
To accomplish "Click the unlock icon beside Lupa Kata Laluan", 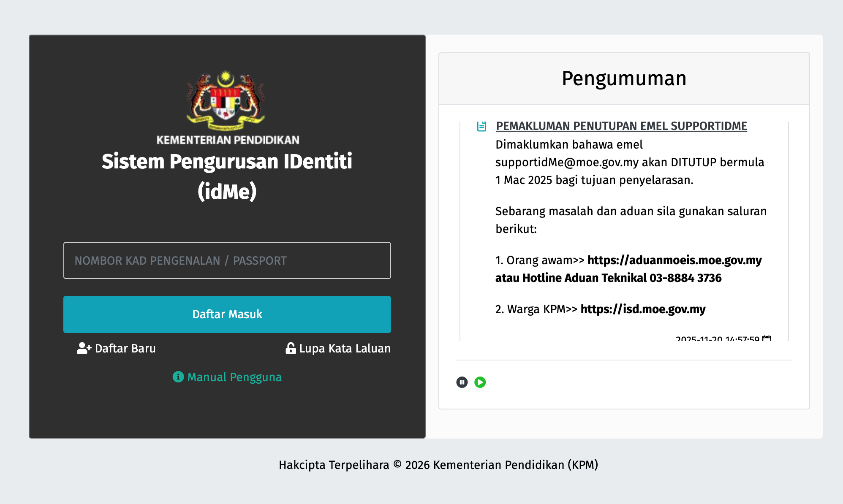I will (291, 348).
